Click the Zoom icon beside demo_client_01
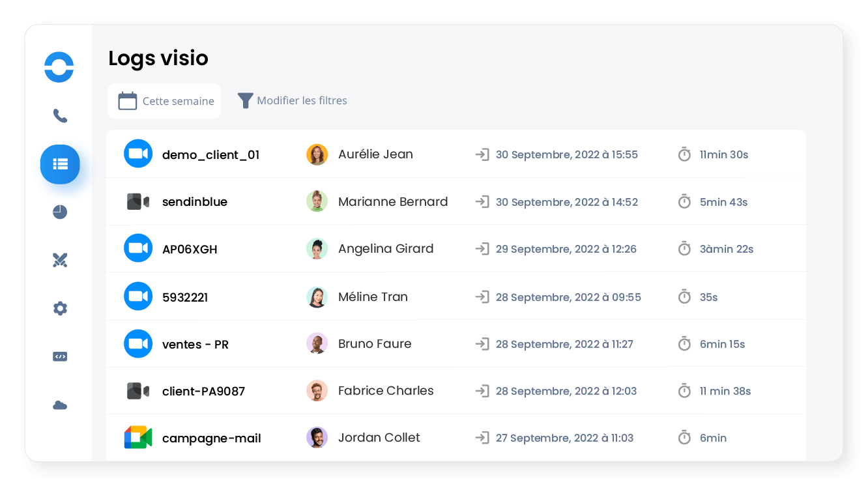The height and width of the screenshot is (486, 868). coord(138,154)
